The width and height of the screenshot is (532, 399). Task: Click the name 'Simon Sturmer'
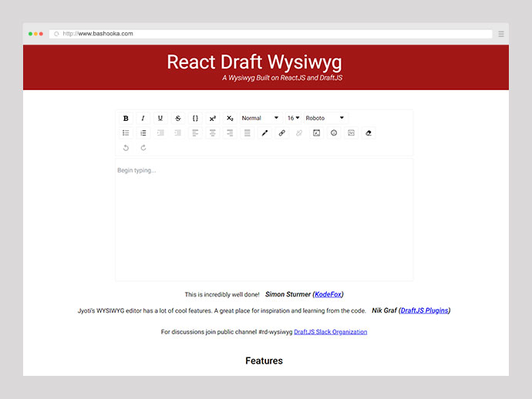(288, 294)
